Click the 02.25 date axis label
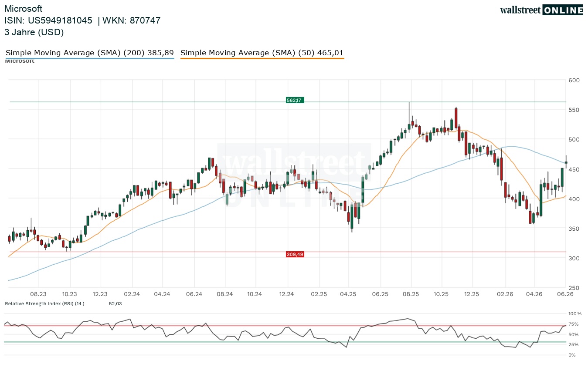The image size is (588, 367). (x=319, y=294)
